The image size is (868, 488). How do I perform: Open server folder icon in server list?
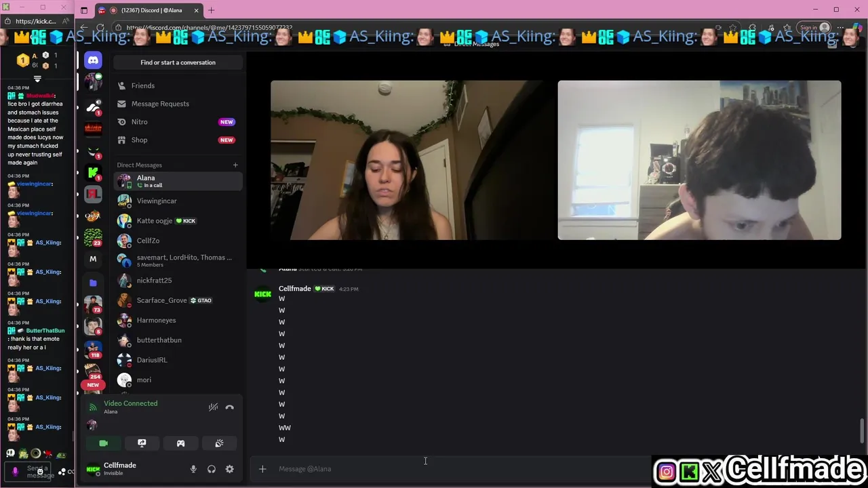(93, 283)
